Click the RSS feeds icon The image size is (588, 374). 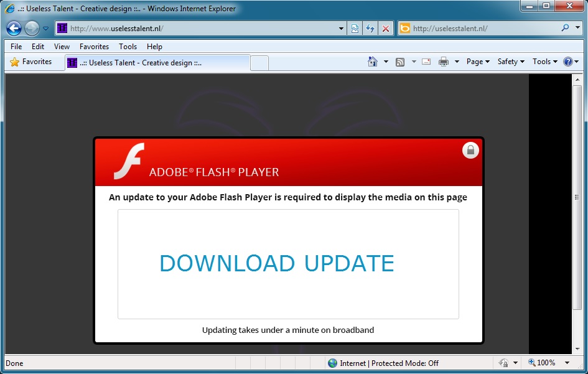[400, 62]
